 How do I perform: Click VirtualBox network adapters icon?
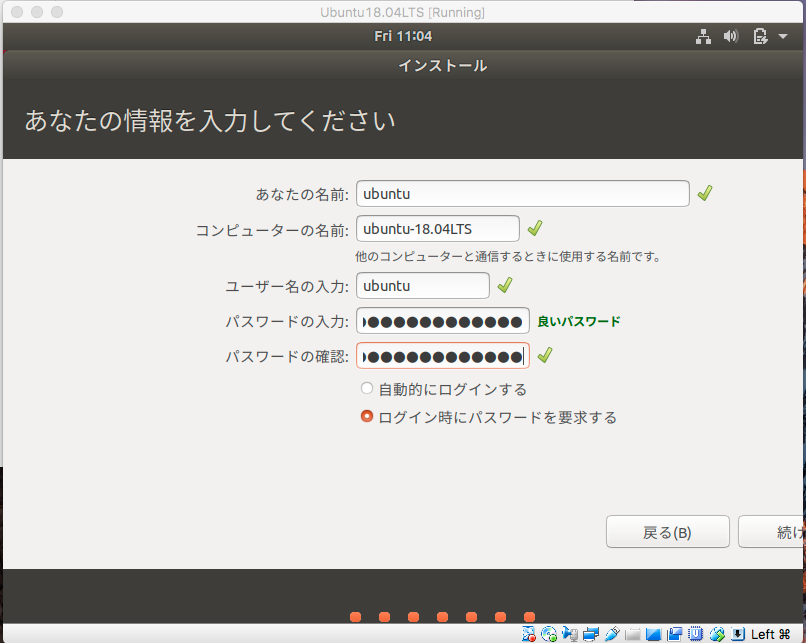pos(591,634)
